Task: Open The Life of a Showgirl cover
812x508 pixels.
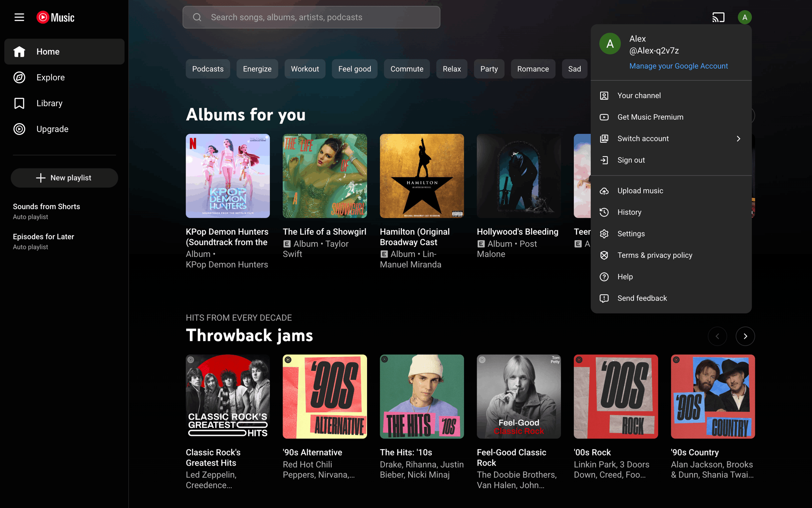Action: (325, 176)
